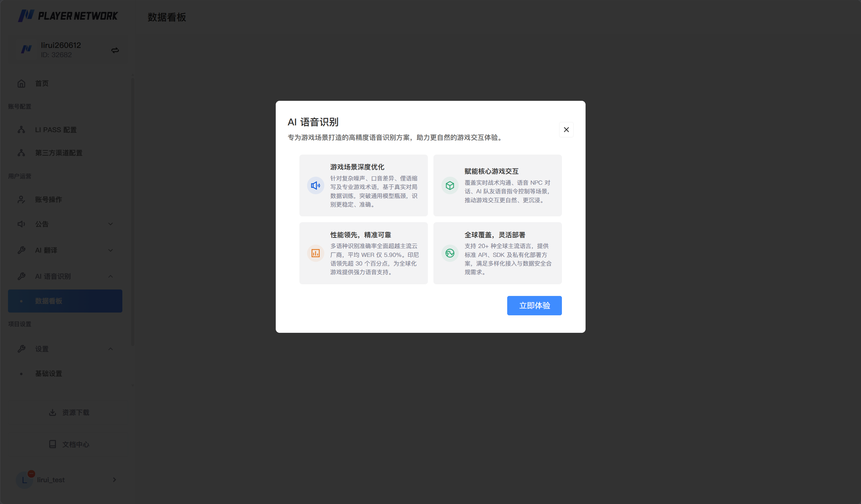Screen dimensions: 861x504
Task: Select the 数据看板 sidebar item
Action: point(65,301)
